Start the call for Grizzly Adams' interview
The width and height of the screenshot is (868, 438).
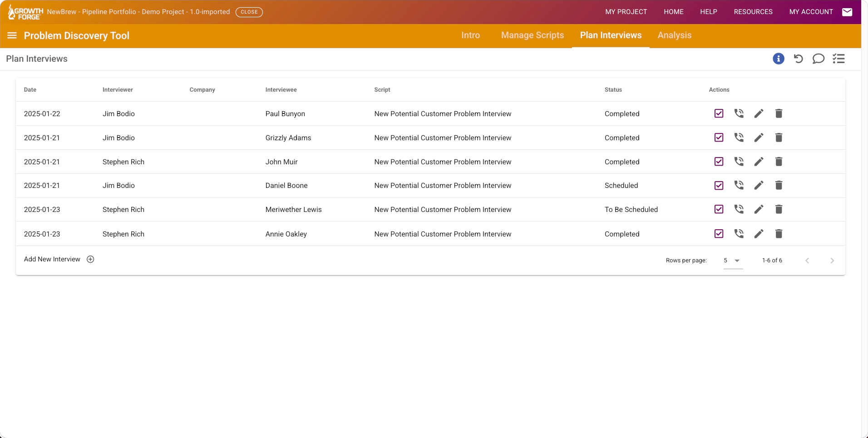739,138
